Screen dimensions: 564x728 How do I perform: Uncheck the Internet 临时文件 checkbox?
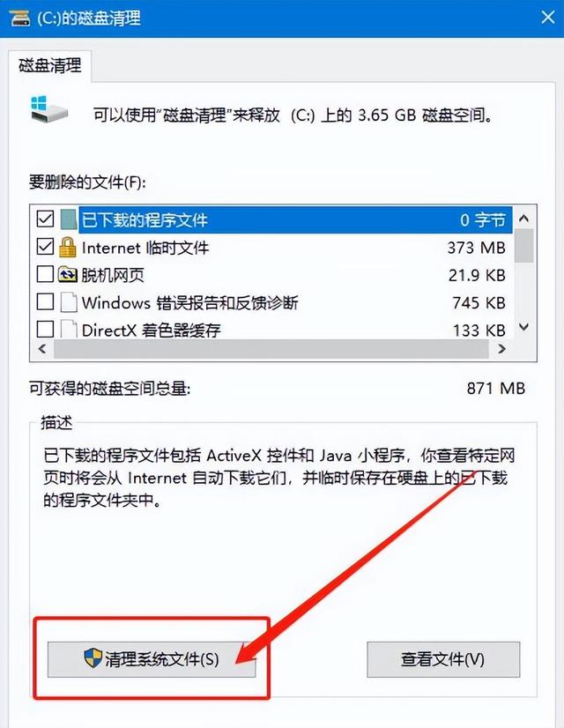click(45, 247)
